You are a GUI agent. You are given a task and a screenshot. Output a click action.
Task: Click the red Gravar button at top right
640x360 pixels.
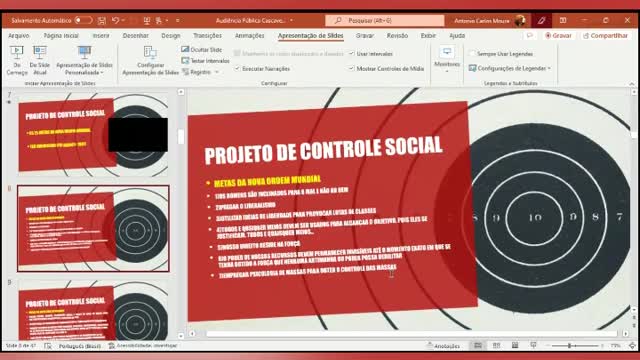558,36
